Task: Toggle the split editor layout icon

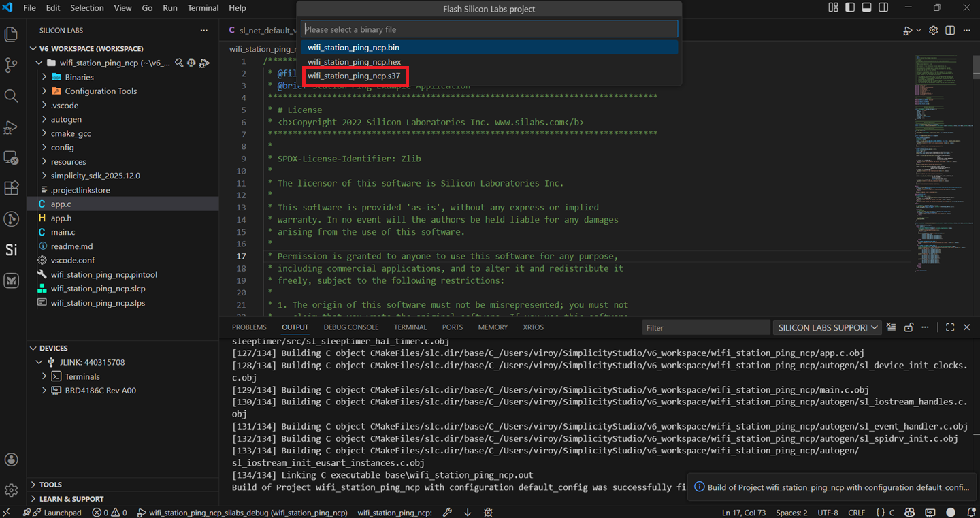Action: (949, 30)
